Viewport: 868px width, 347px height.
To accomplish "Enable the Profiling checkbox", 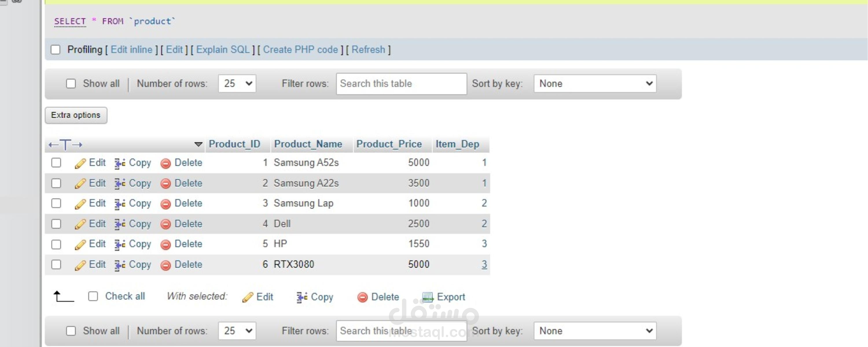I will (x=56, y=50).
